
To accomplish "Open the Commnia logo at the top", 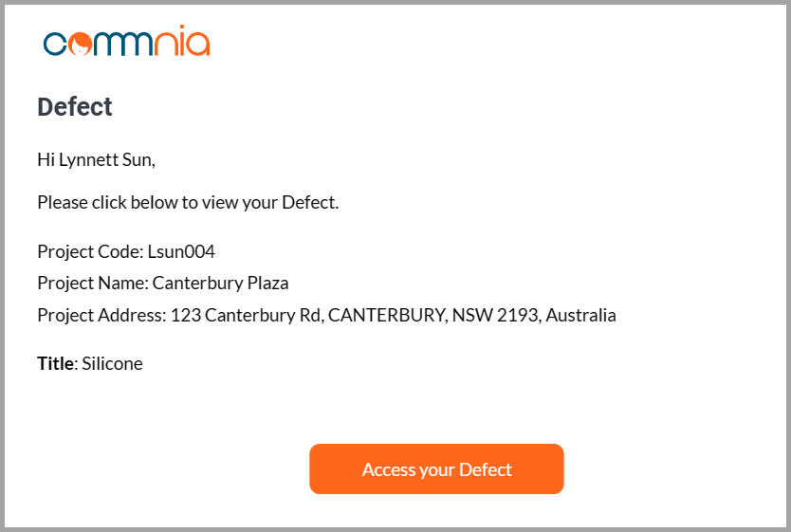I will 127,41.
